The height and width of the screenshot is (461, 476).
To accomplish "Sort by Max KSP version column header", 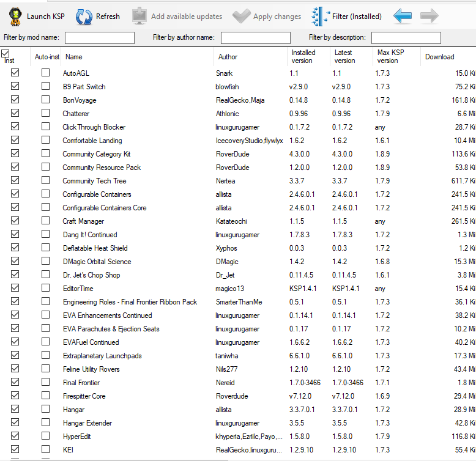I will pos(396,57).
